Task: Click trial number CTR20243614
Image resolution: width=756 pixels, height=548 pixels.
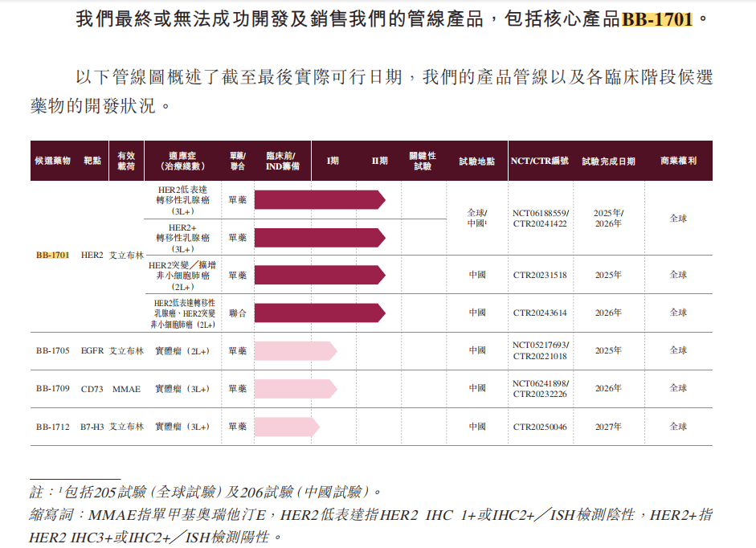Action: 540,313
